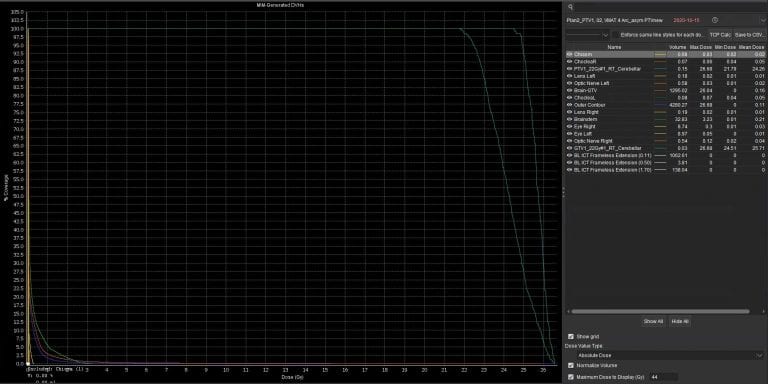768x384 pixels.
Task: Click the Save to CSV button
Action: click(x=749, y=35)
